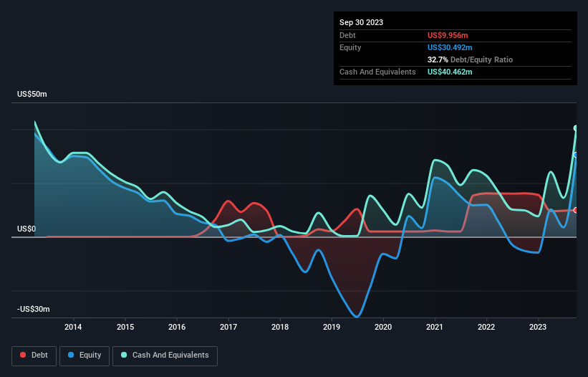588x377 pixels.
Task: Click Cash And Equivalents label in tooltip
Action: coord(377,72)
